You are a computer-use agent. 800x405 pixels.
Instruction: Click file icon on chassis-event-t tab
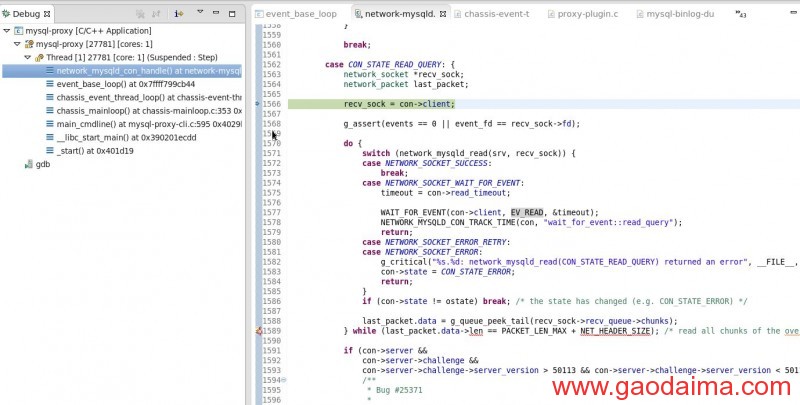point(458,14)
